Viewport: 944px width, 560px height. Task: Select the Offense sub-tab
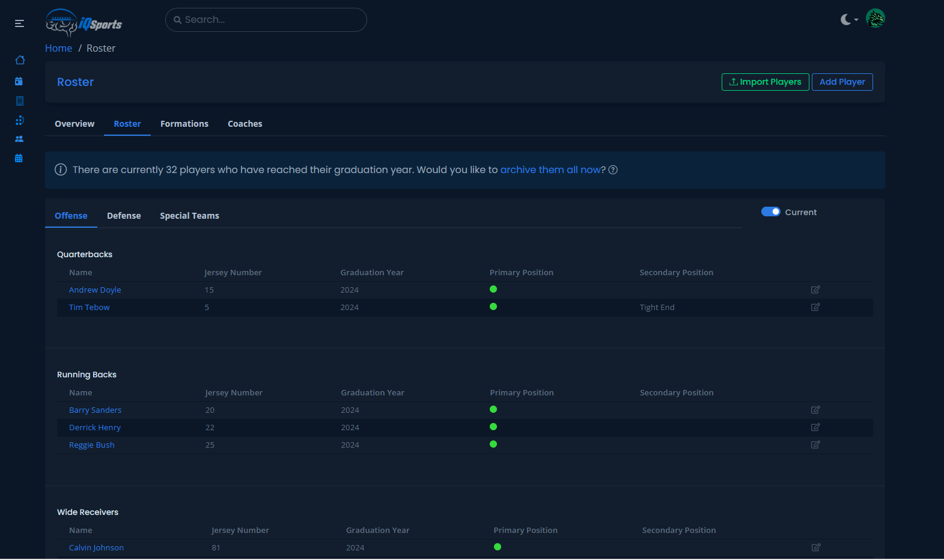coord(71,216)
